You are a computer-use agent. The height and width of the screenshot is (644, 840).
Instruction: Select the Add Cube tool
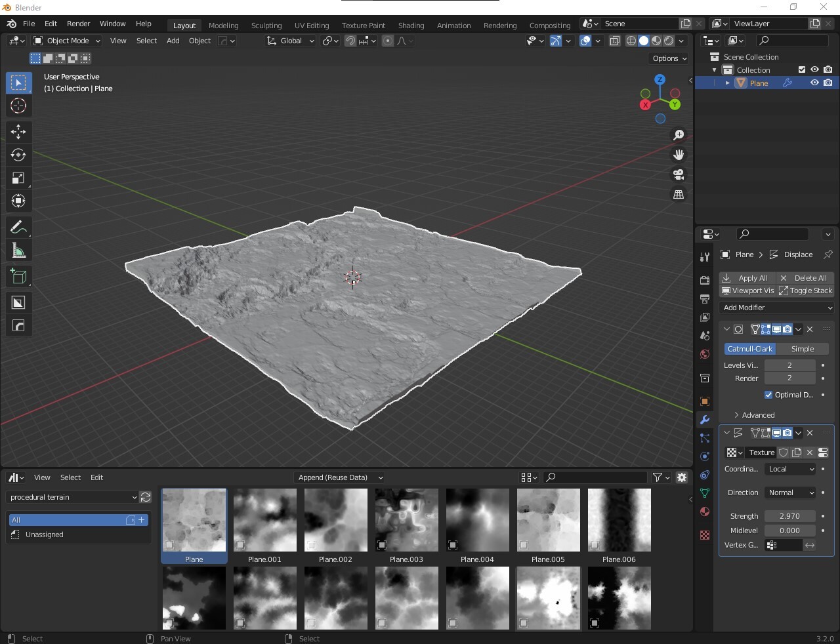(x=18, y=276)
